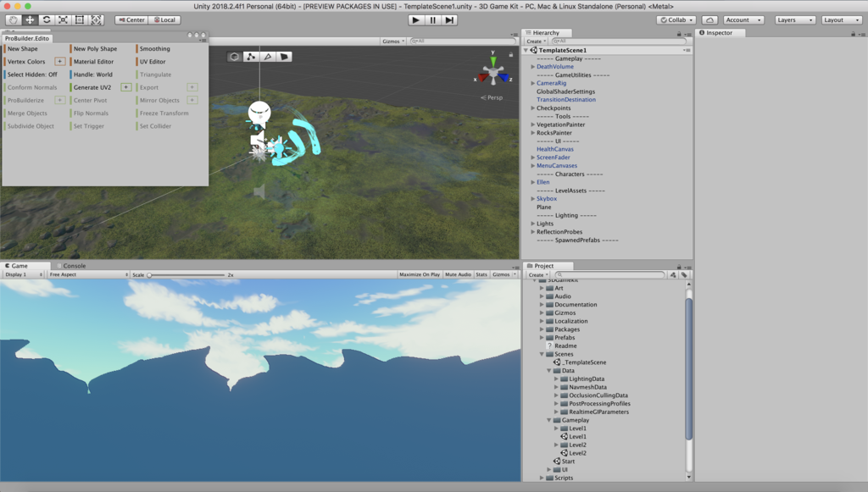Switch ProBuilder to Object selection mode
868x492 pixels.
[234, 57]
